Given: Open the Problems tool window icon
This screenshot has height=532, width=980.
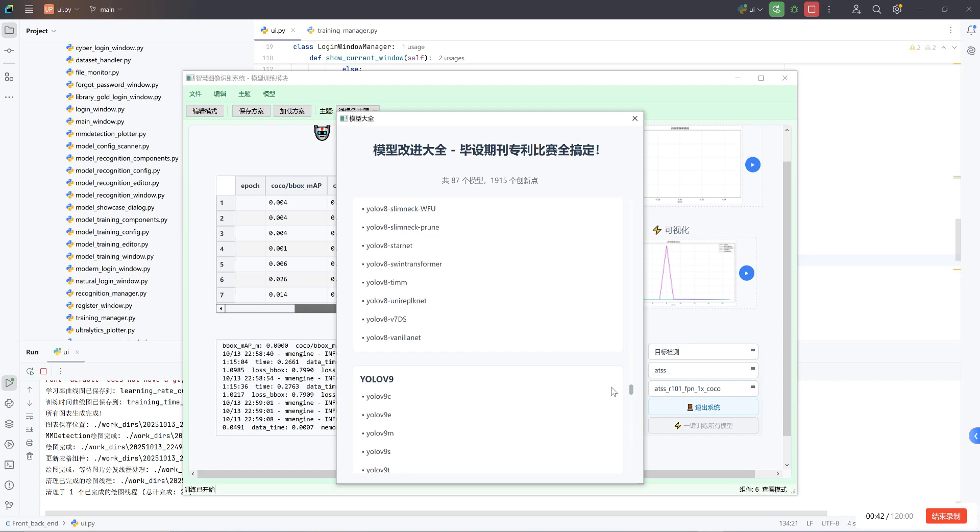Looking at the screenshot, I should coord(9,485).
